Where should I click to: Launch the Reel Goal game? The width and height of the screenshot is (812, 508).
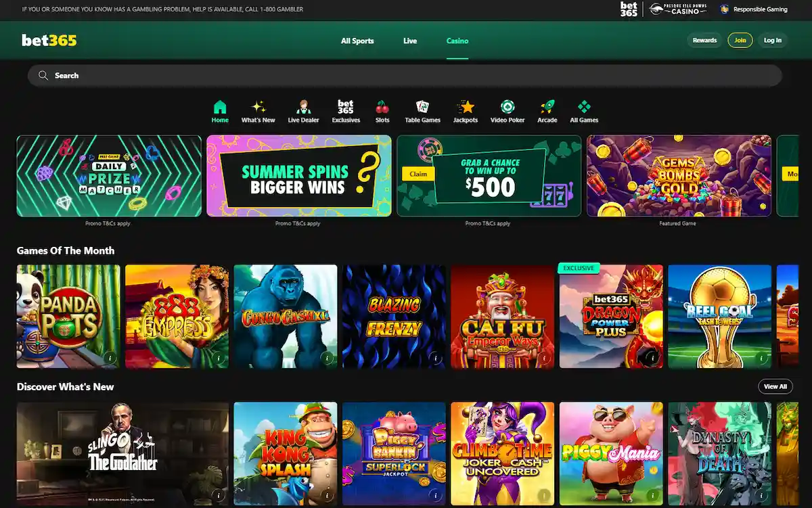(x=719, y=316)
